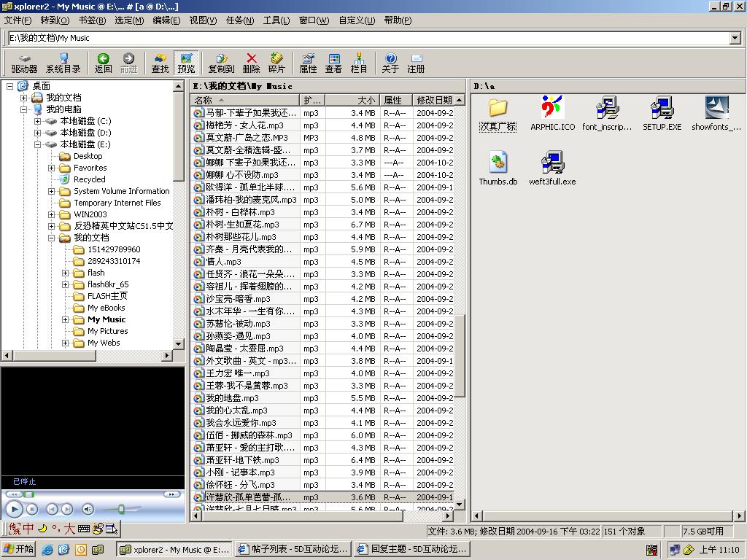Open the 工具(L) tools menu
Viewport: 747px width, 560px height.
[276, 20]
